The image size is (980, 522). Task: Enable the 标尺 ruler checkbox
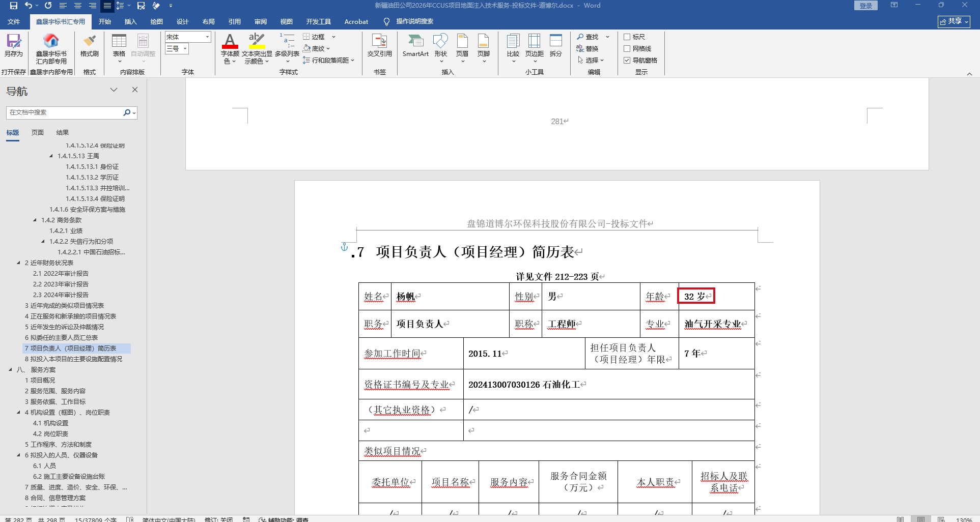627,37
